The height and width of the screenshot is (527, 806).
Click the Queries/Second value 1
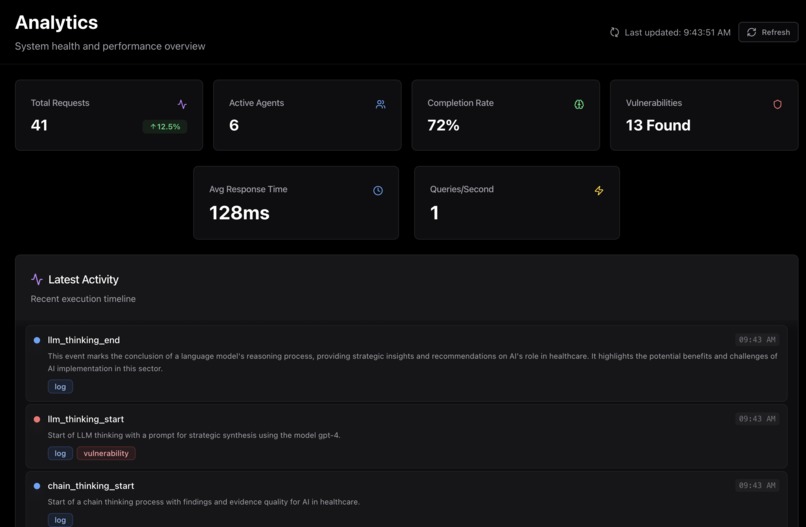pos(434,213)
